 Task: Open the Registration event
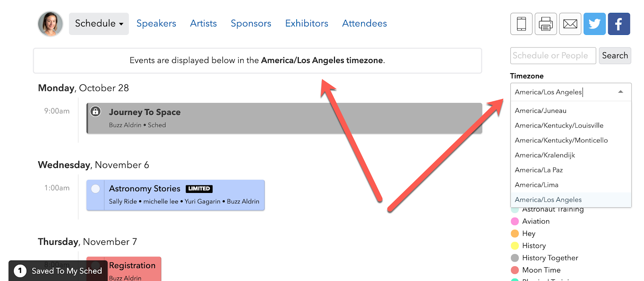tap(124, 269)
